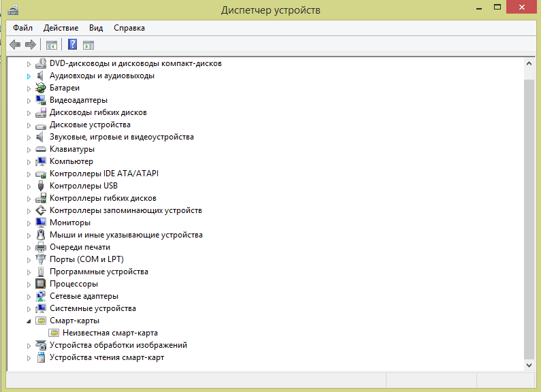Select the Системные устройства label
This screenshot has height=392, width=541.
tap(93, 308)
